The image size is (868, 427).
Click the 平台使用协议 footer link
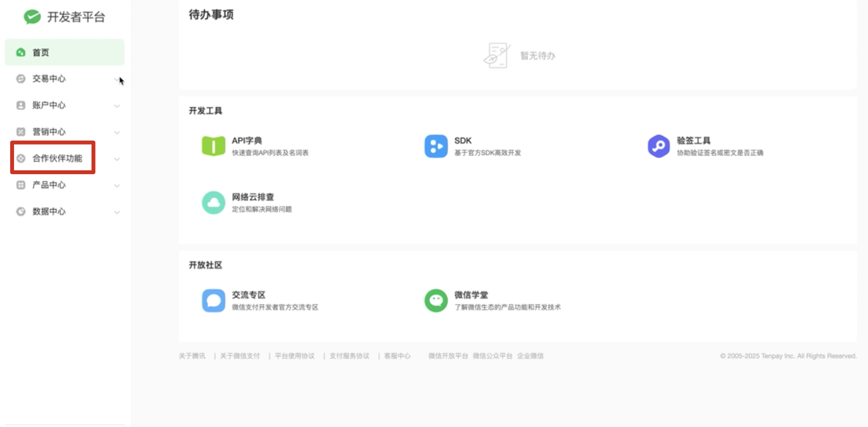(295, 356)
